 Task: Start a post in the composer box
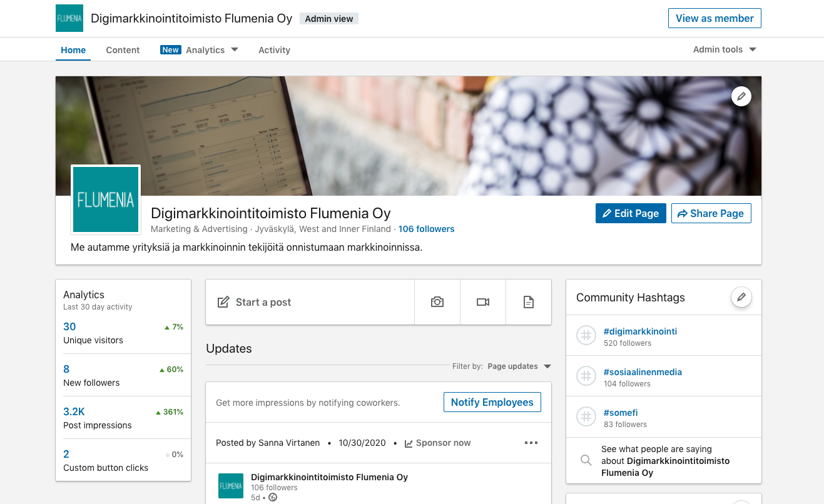tap(310, 302)
